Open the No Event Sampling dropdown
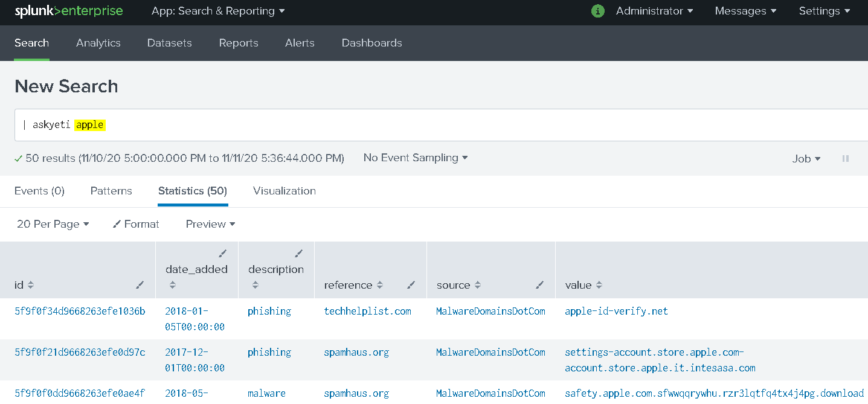Image resolution: width=868 pixels, height=404 pixels. click(416, 158)
